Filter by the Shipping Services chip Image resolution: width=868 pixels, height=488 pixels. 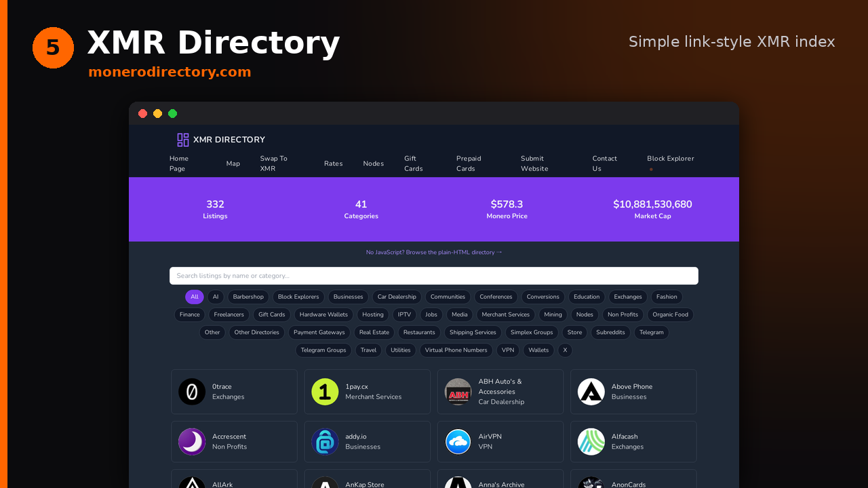click(473, 333)
